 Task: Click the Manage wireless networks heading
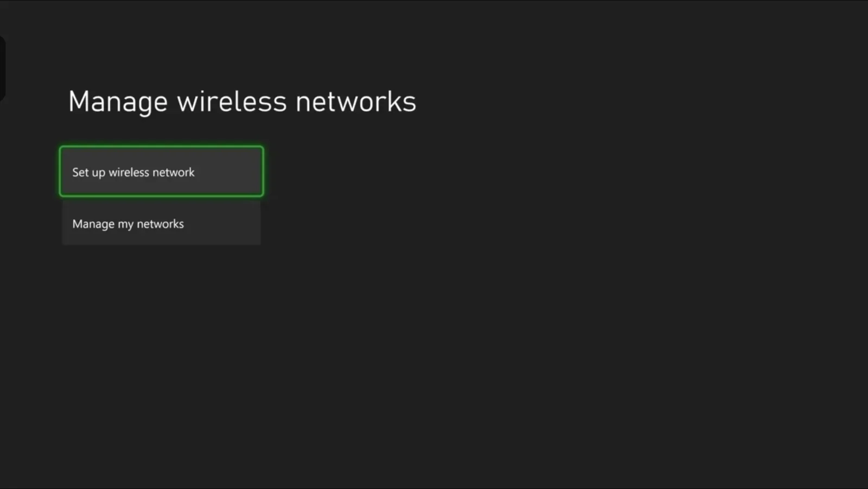[x=242, y=101]
